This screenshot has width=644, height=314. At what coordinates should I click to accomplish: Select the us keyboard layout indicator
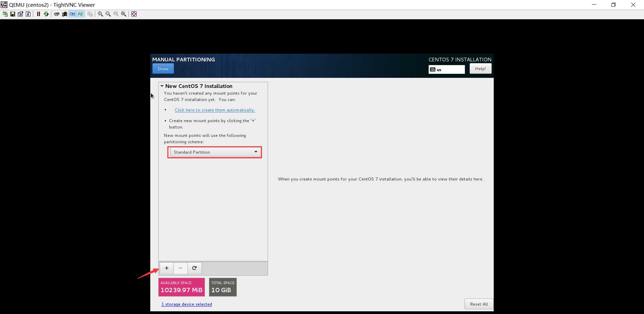[x=446, y=69]
